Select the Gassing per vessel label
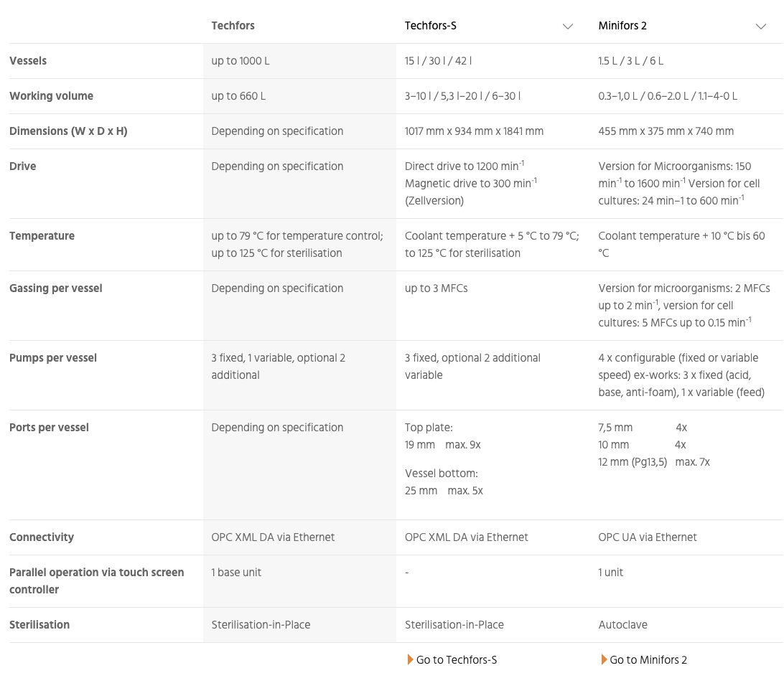Image resolution: width=784 pixels, height=696 pixels. (x=55, y=288)
